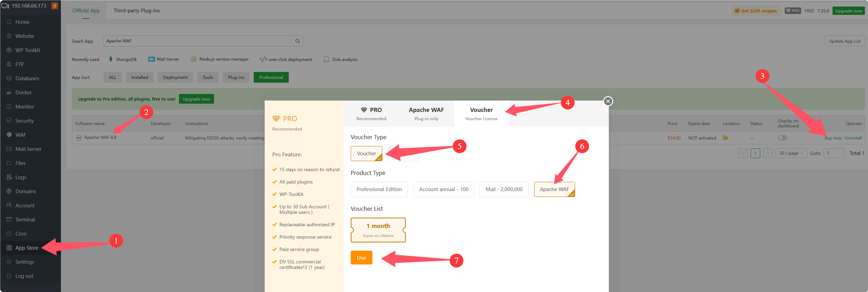Image resolution: width=868 pixels, height=292 pixels.
Task: Select the 1 month voucher card
Action: point(378,230)
